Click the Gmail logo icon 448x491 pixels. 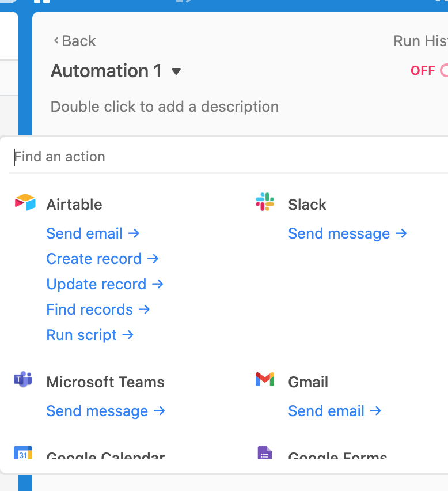tap(265, 380)
